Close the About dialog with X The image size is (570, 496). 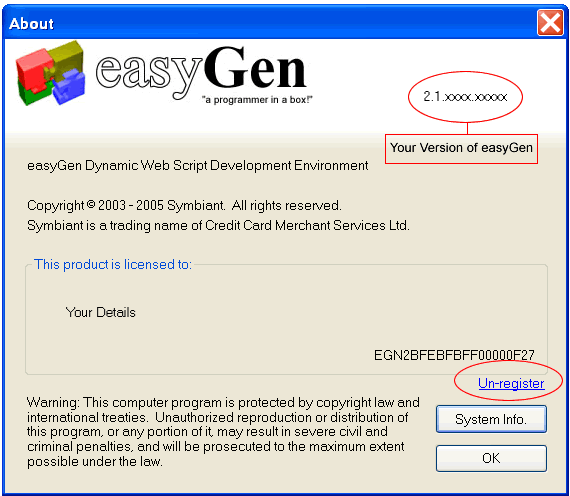coord(550,23)
